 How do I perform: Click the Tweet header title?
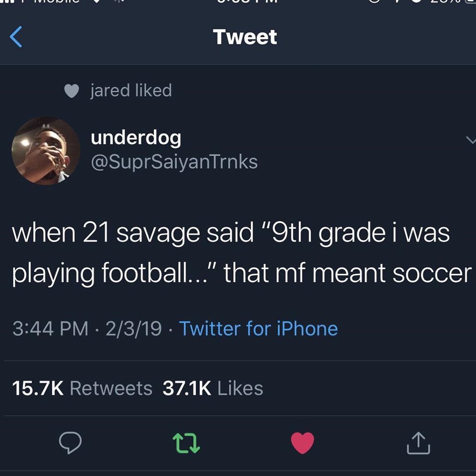(245, 37)
